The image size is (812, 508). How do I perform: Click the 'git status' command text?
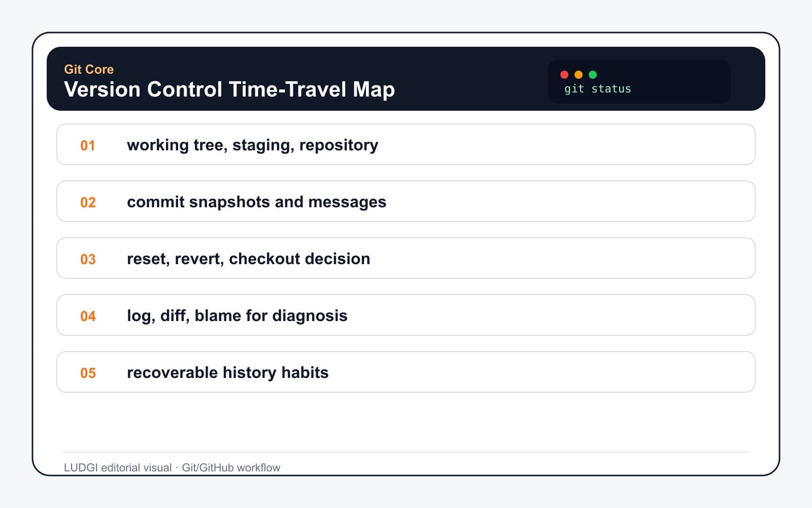click(597, 89)
